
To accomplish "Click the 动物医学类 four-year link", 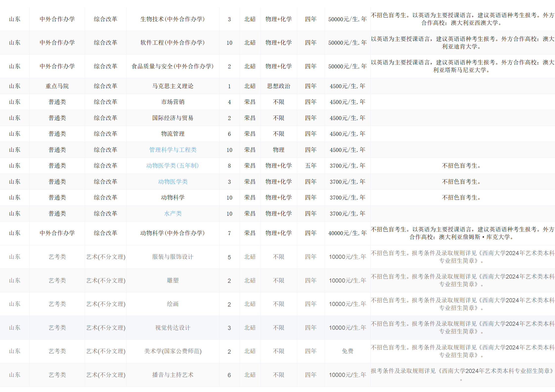I will [x=173, y=182].
